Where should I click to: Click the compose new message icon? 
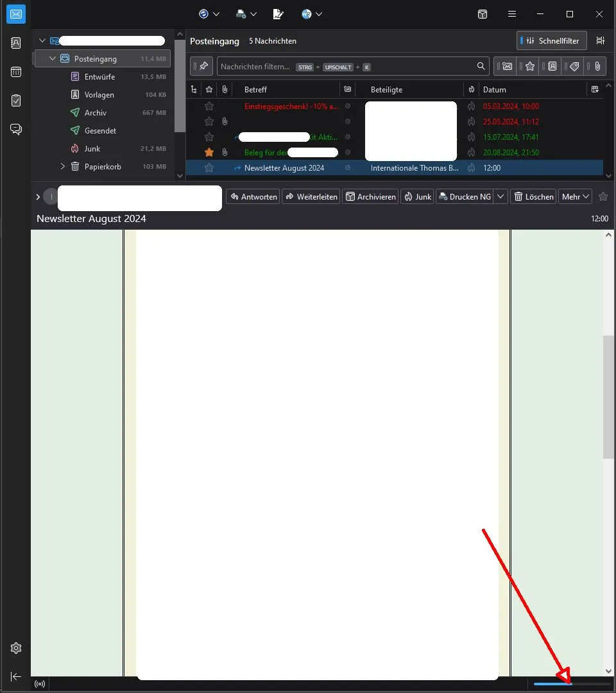(278, 14)
